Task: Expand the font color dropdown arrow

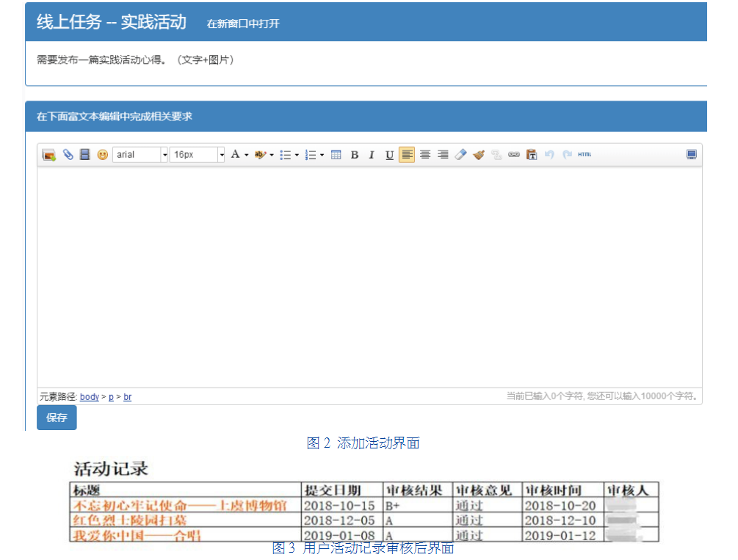Action: tap(246, 155)
